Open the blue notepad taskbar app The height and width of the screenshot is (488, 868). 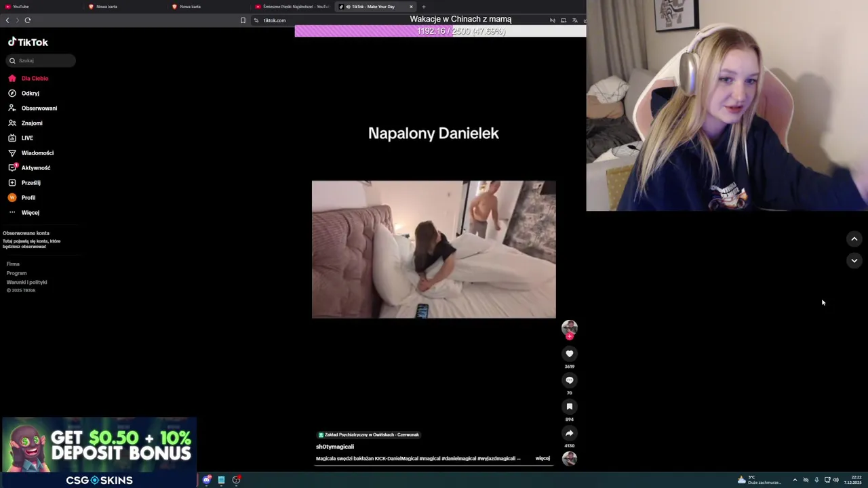tap(221, 480)
